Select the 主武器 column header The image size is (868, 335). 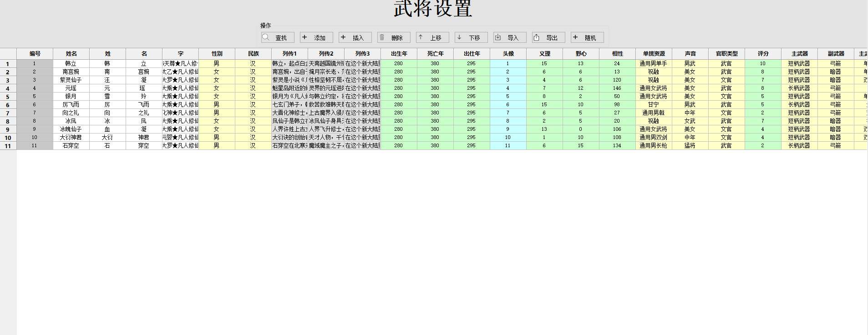coord(800,54)
